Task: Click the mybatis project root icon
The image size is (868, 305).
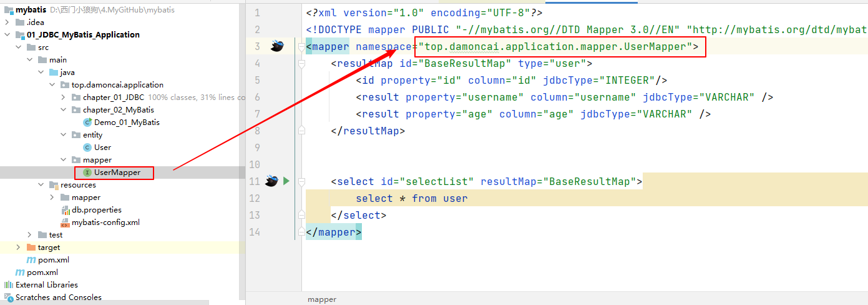Action: point(8,10)
